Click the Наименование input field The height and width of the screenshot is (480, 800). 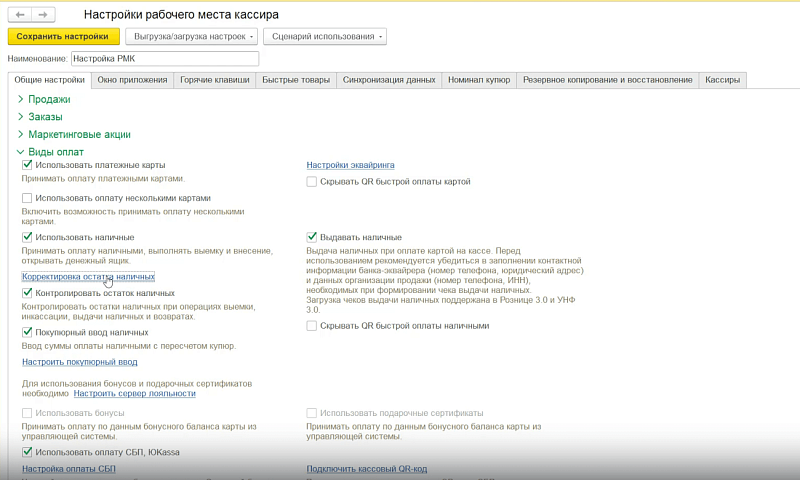coord(165,59)
